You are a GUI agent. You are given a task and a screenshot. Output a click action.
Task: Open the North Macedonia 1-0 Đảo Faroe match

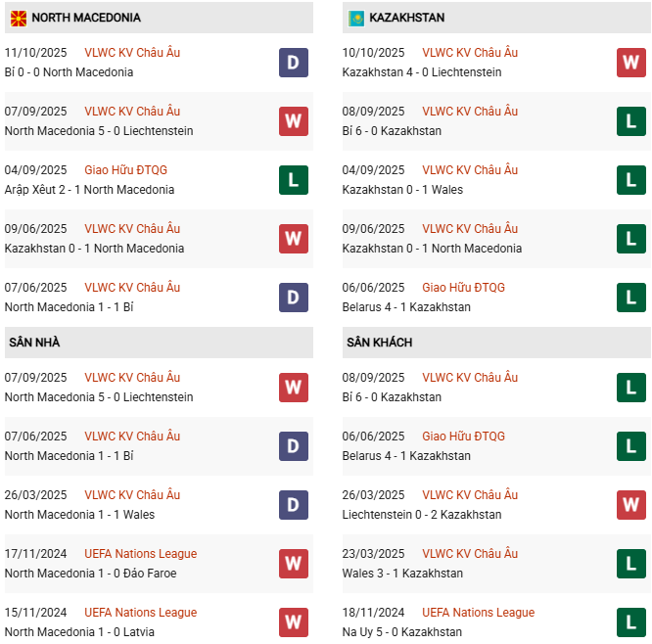tap(90, 574)
